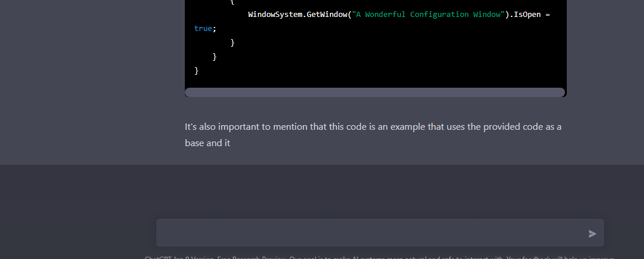
Task: Click the WindowSystem identifier in the code
Action: coord(275,15)
